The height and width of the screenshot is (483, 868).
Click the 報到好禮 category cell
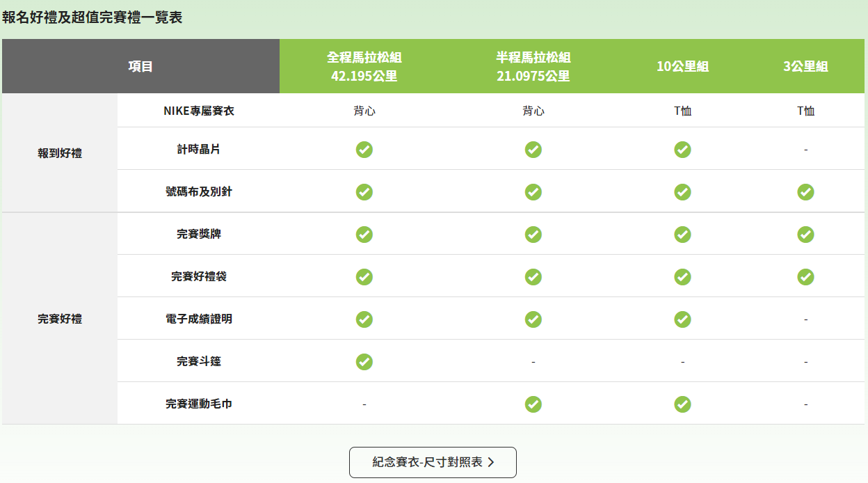coord(60,153)
